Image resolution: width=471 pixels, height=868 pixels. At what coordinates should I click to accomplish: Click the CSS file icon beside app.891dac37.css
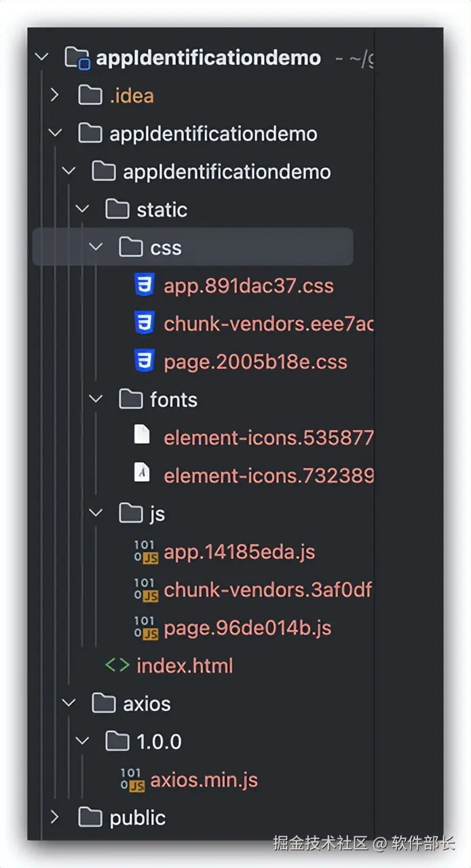coord(144,286)
